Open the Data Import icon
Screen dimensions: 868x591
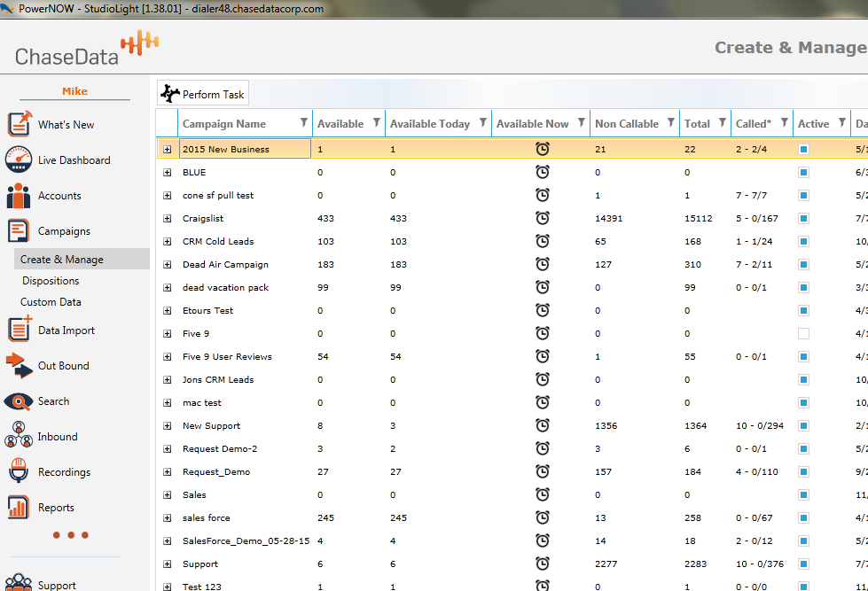click(x=20, y=330)
